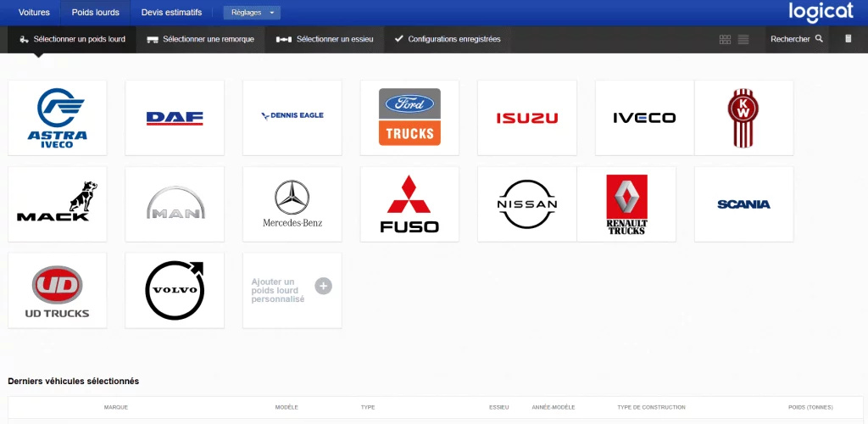Image resolution: width=868 pixels, height=424 pixels.
Task: Click the MODÈLE column header
Action: coord(287,407)
